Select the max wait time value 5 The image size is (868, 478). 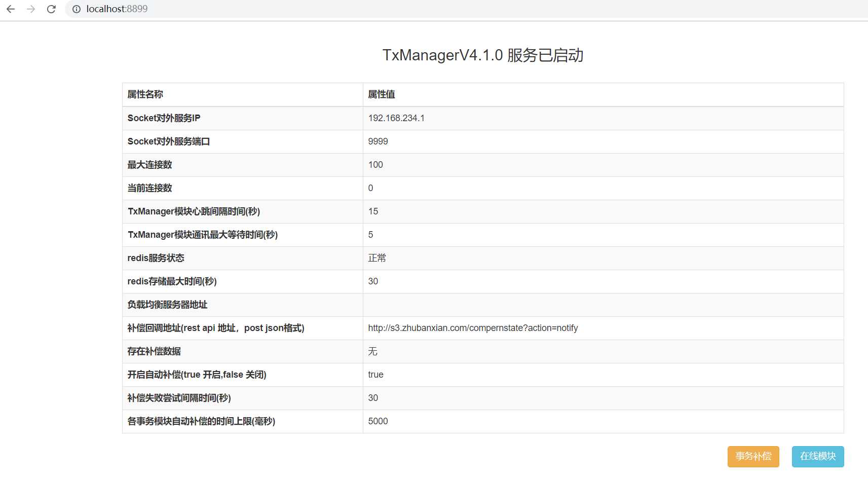[x=370, y=235]
